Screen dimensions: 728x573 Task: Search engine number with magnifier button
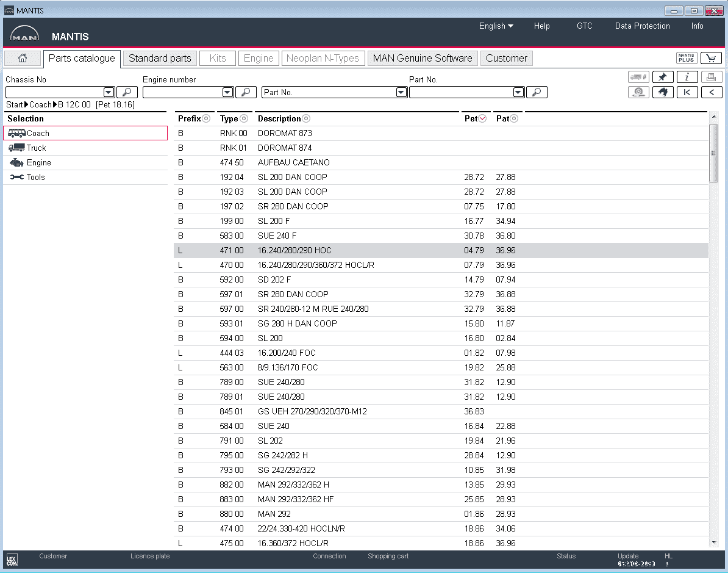pos(246,92)
